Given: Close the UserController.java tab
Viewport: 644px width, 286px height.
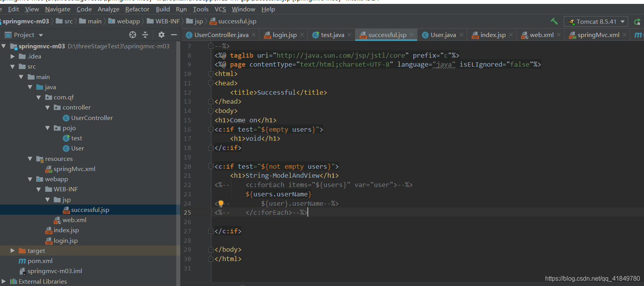Looking at the screenshot, I should (x=254, y=35).
